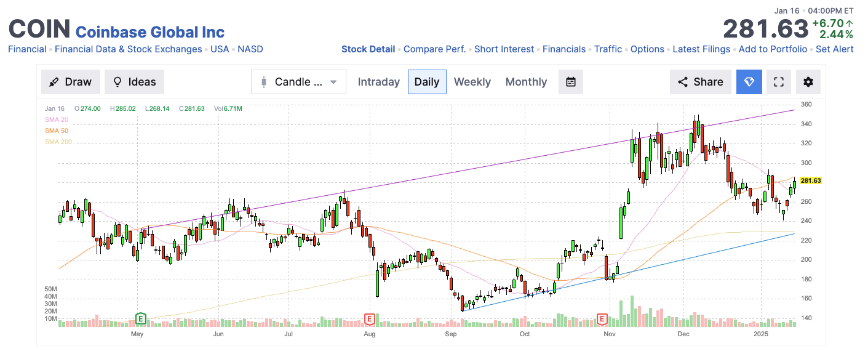Open the date range calendar icon
This screenshot has width=868, height=351.
click(571, 82)
